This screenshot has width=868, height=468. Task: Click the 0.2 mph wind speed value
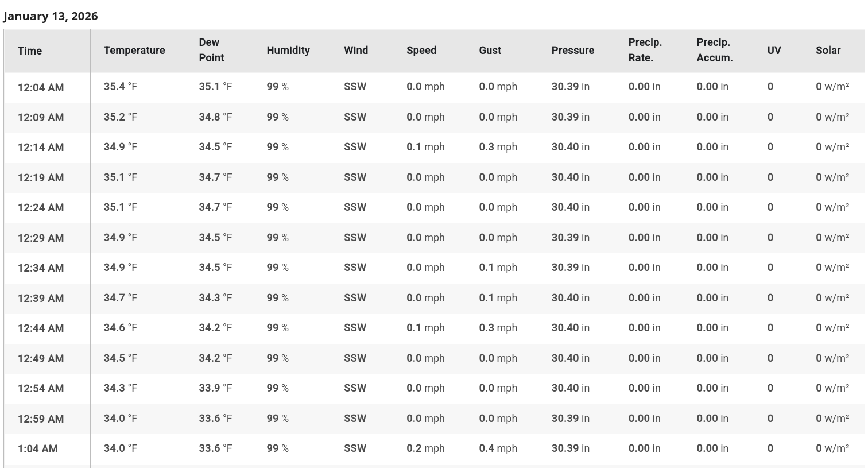point(425,448)
